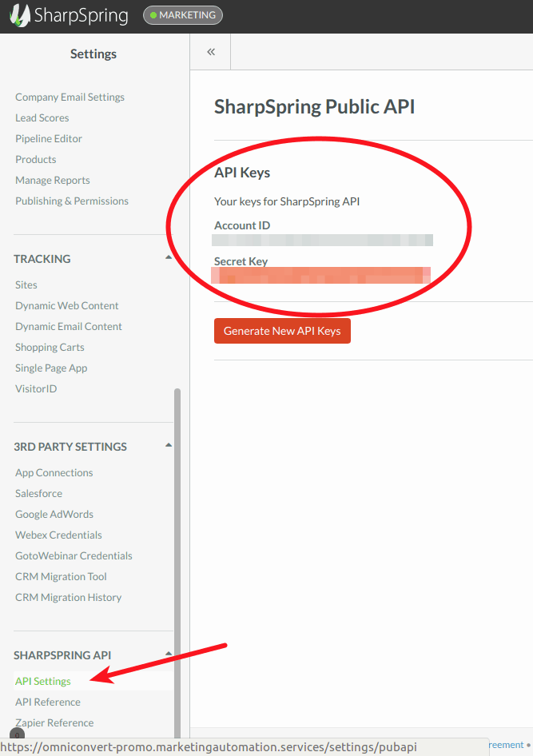Go to Lead Scores
Image resolution: width=533 pixels, height=756 pixels.
[42, 117]
